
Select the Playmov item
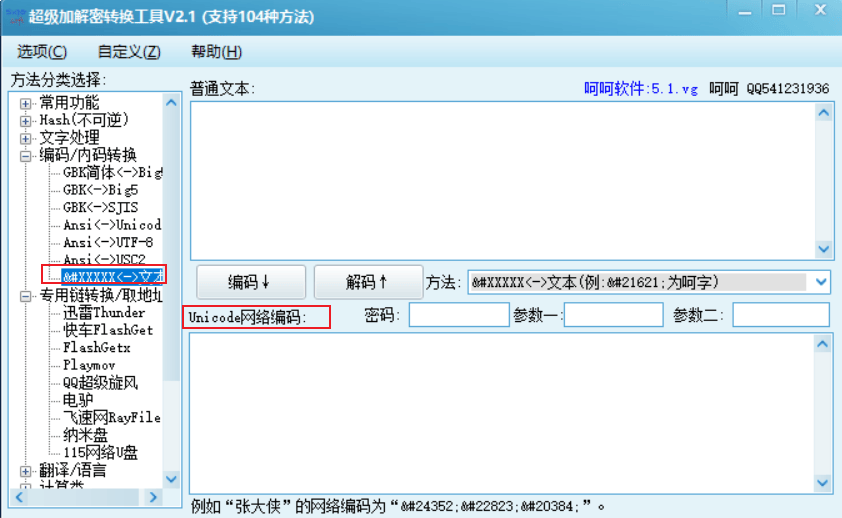point(89,366)
